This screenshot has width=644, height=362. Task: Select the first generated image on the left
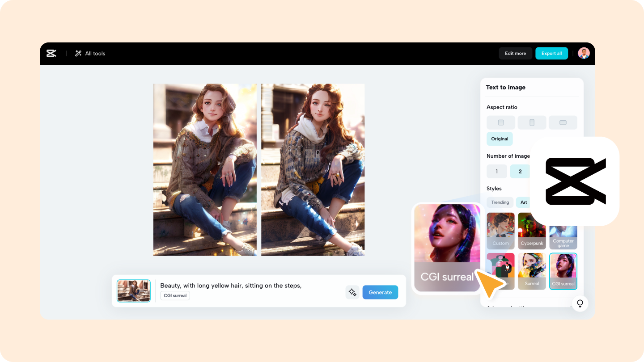(x=205, y=170)
